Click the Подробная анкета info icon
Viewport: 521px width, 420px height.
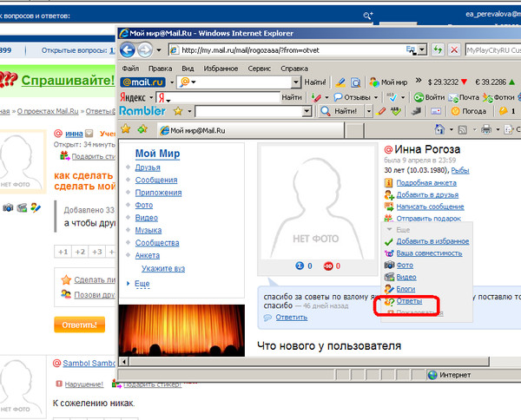(x=388, y=182)
